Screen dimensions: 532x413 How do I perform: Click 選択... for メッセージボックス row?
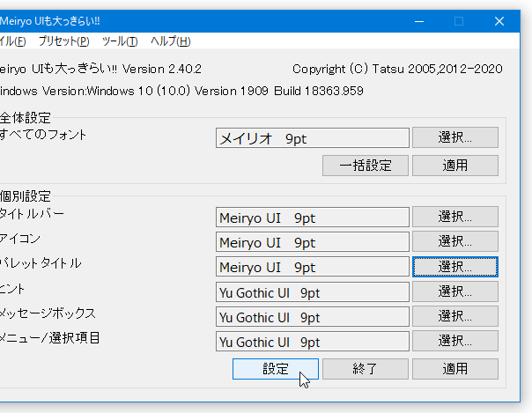click(455, 316)
